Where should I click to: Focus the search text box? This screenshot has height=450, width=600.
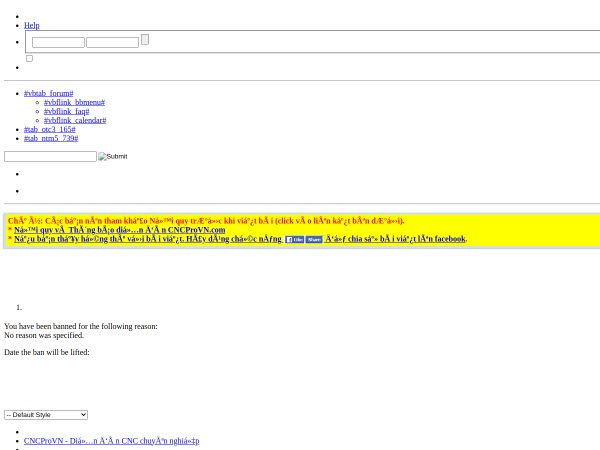tap(50, 157)
